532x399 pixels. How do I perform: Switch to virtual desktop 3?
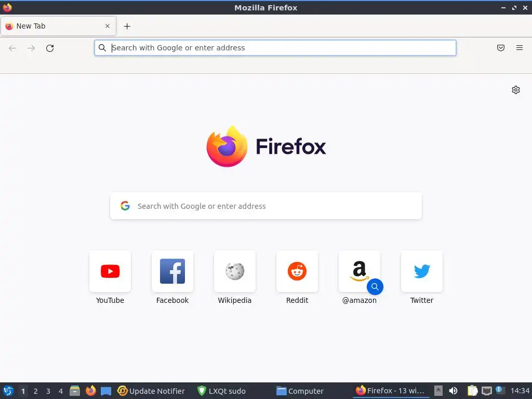(x=48, y=391)
